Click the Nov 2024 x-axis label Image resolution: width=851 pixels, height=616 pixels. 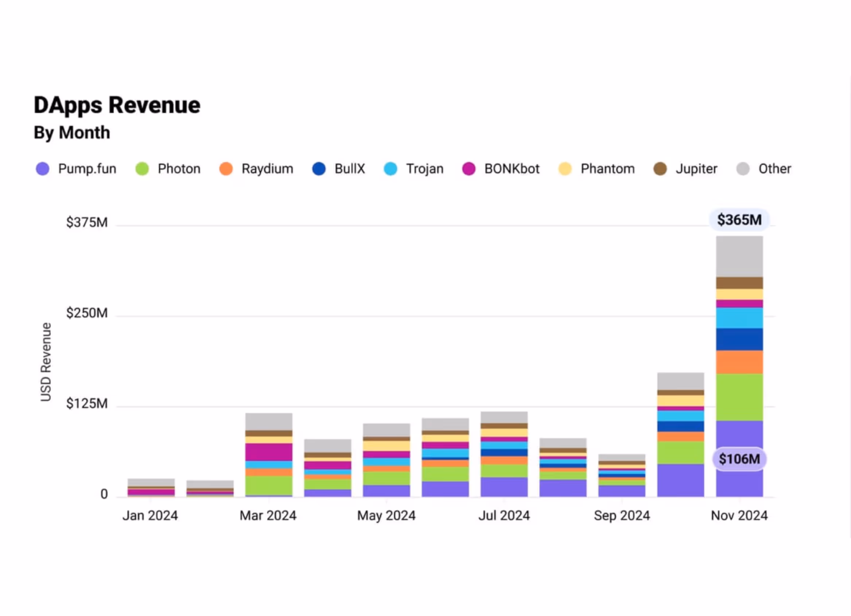pos(739,515)
